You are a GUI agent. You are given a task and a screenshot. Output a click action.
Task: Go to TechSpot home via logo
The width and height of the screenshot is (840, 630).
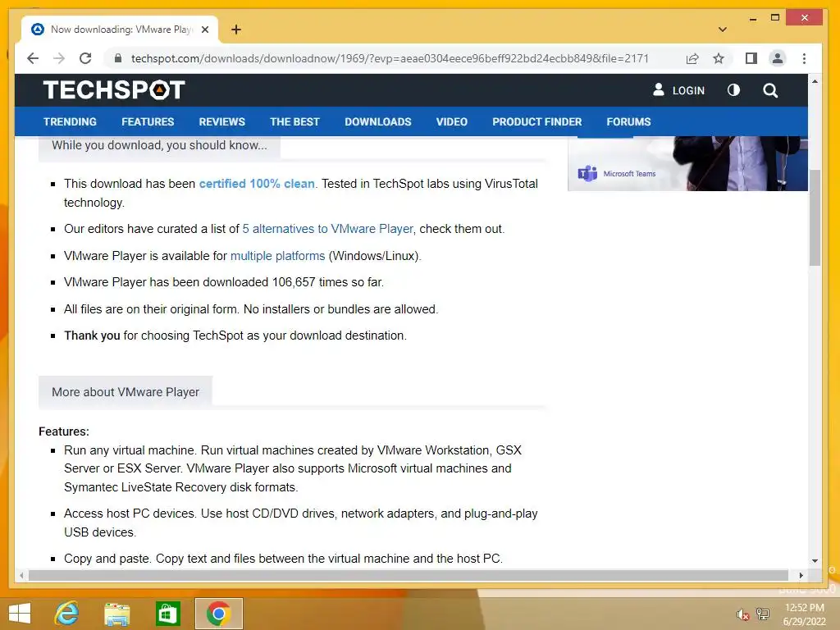(x=114, y=89)
